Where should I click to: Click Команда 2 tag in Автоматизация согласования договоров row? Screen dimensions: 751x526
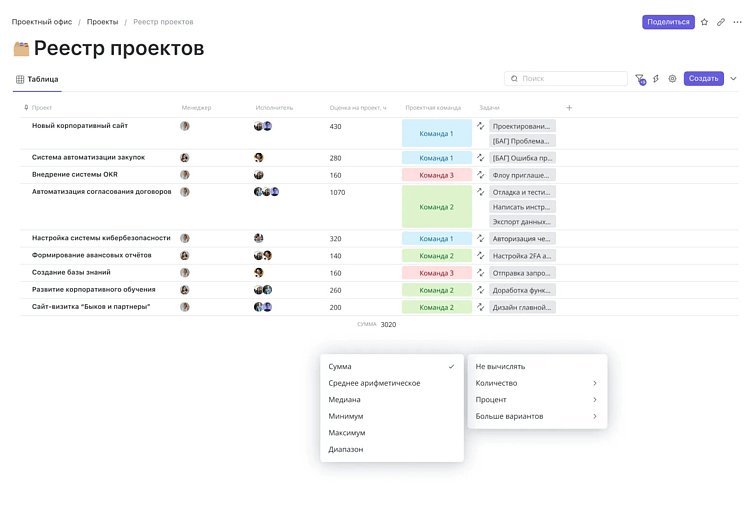click(436, 207)
